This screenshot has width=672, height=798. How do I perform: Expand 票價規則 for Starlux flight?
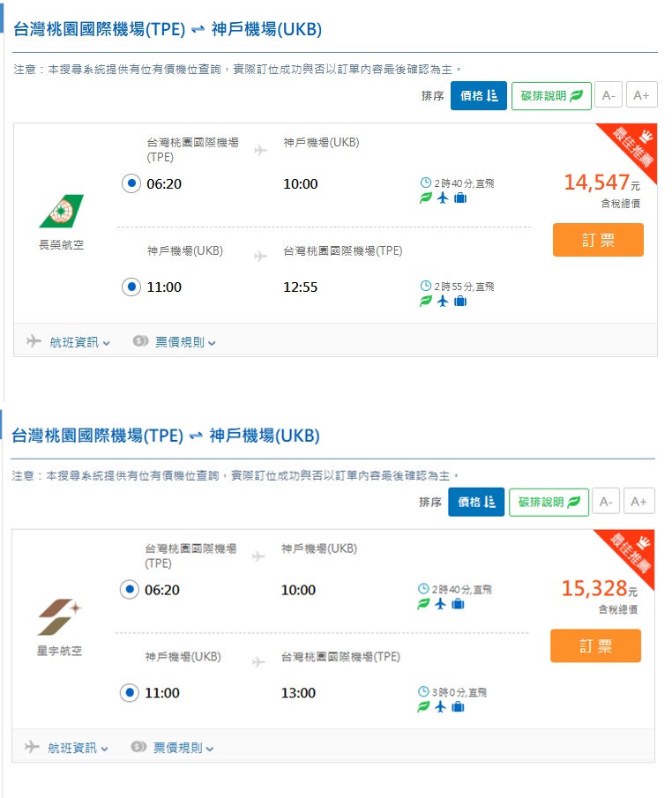(x=173, y=748)
